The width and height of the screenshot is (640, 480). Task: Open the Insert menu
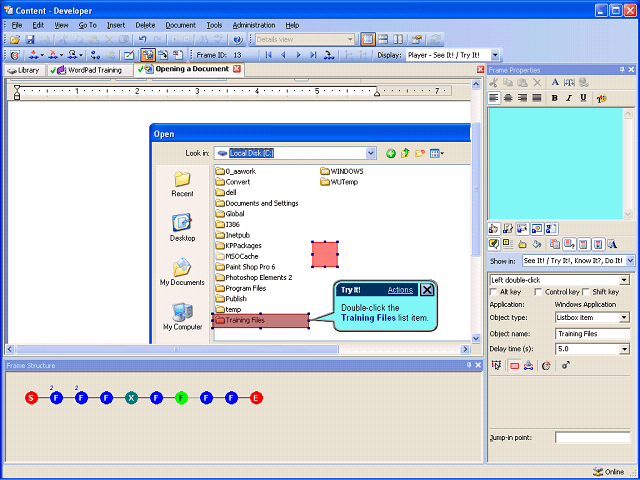pos(116,25)
